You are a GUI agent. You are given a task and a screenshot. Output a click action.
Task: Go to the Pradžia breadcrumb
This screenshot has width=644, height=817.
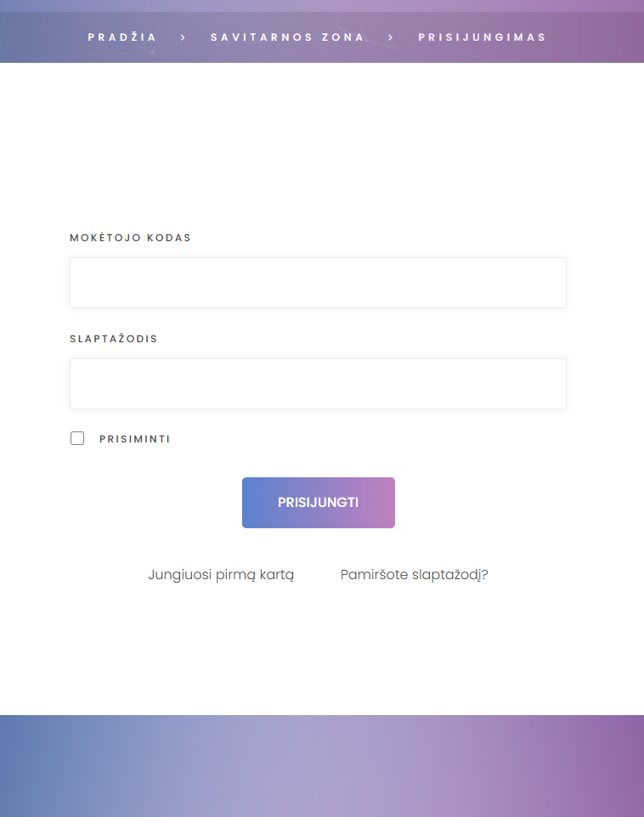[x=122, y=37]
